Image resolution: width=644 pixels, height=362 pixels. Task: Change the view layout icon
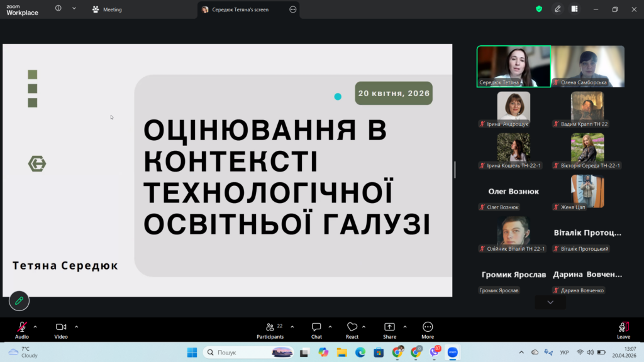coord(574,9)
